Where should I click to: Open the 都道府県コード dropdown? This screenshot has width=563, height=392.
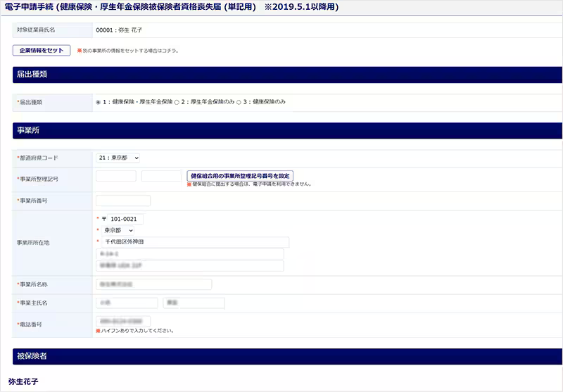[118, 158]
